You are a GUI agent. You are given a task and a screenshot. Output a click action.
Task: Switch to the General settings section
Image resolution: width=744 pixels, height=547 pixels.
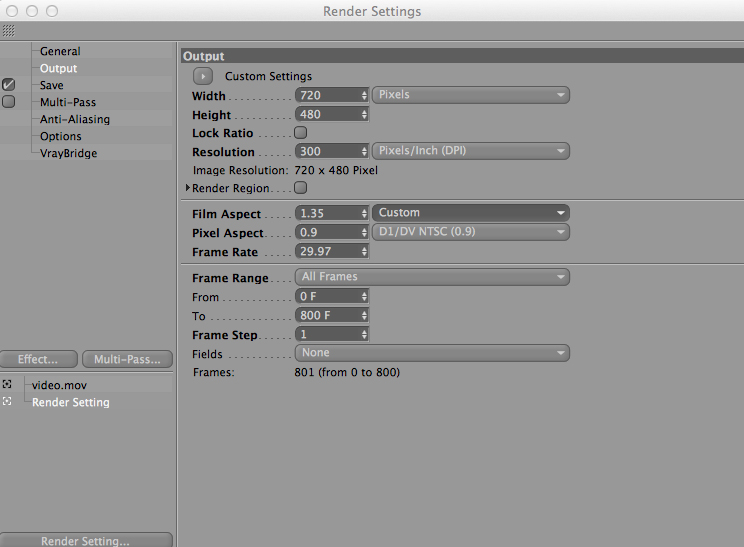[x=60, y=51]
